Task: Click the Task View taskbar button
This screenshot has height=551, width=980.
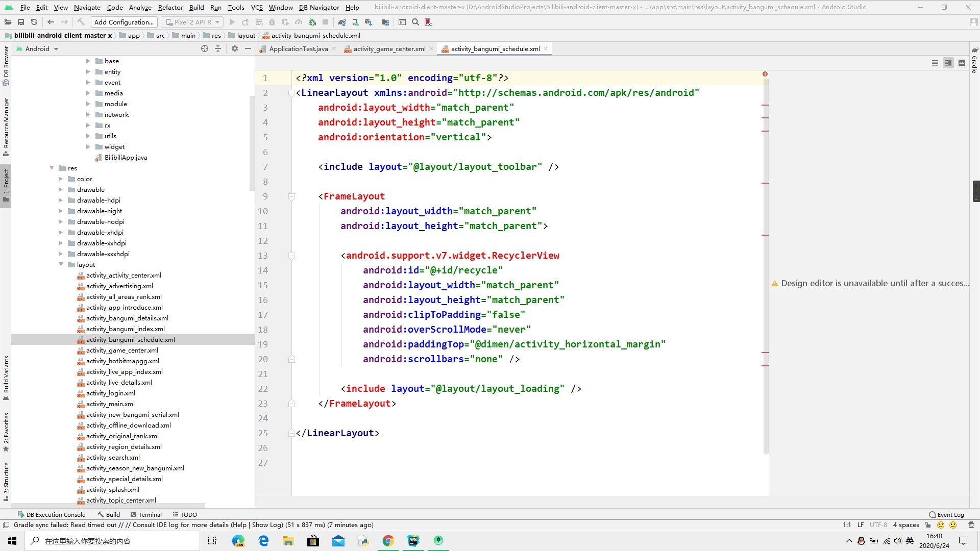Action: [212, 541]
